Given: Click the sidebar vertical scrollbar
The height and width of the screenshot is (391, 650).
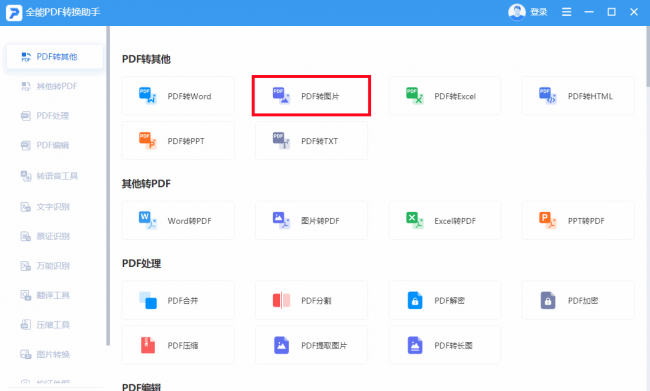Looking at the screenshot, I should click(108, 186).
